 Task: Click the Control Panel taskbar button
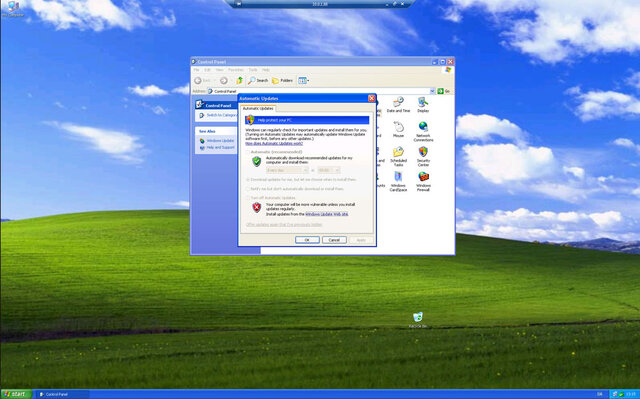[x=62, y=395]
